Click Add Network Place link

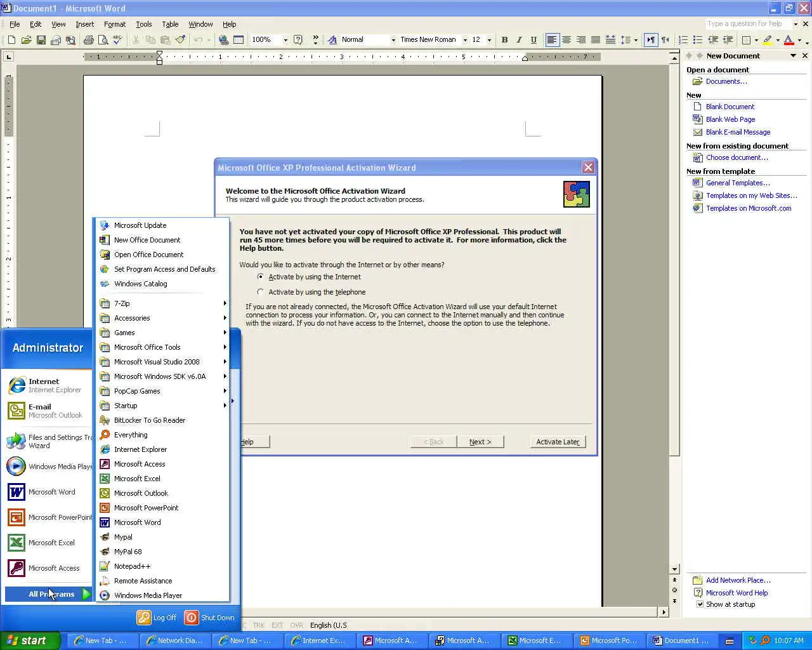(738, 580)
